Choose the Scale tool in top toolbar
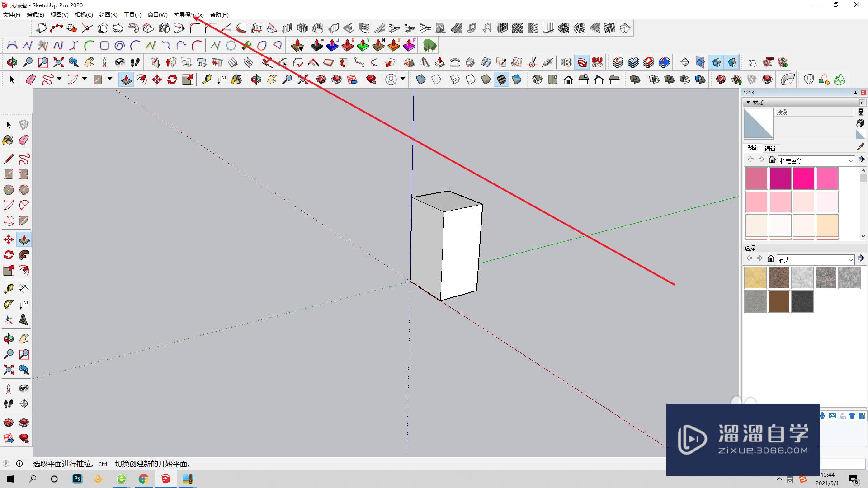 188,80
